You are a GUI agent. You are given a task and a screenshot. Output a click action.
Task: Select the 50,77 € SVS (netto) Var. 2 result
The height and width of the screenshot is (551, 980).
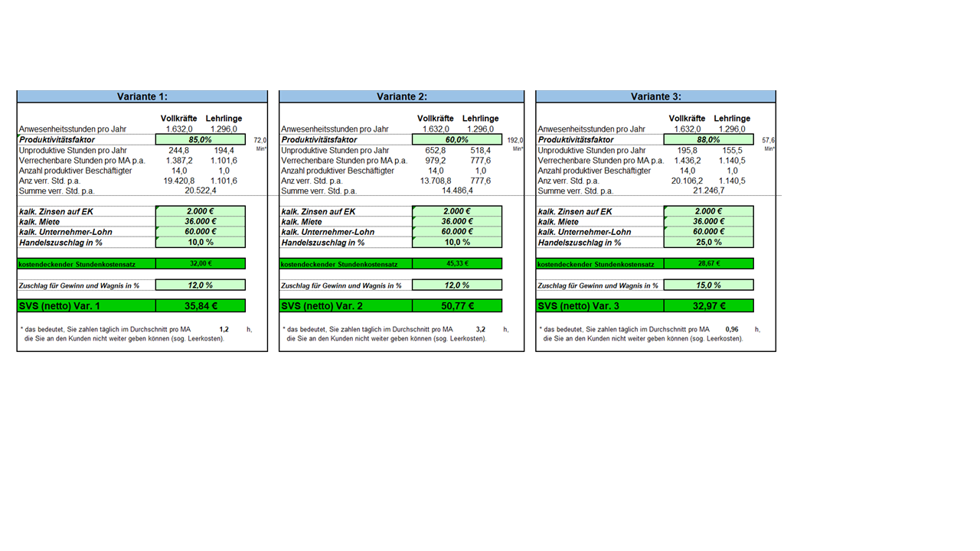457,306
